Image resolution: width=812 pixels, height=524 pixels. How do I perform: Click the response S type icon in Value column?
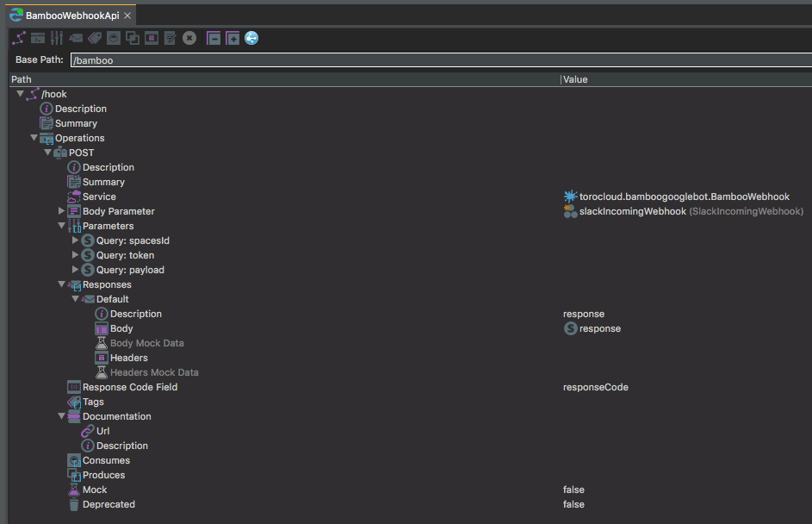pyautogui.click(x=570, y=328)
